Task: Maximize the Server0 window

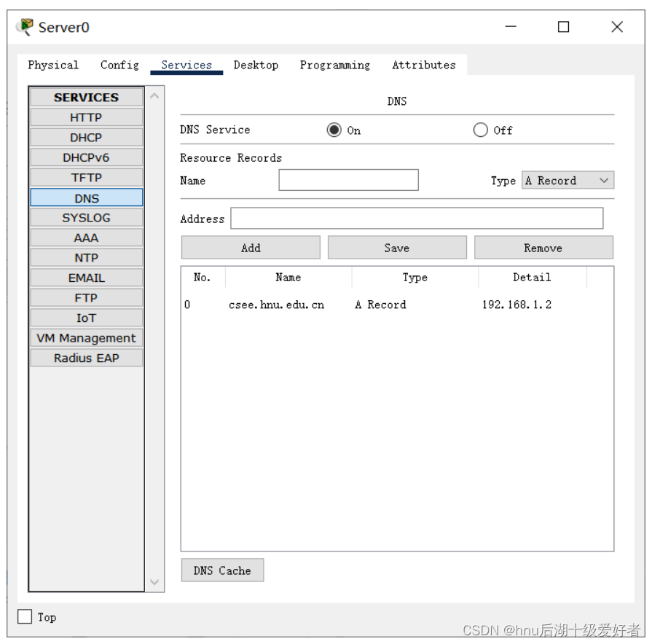Action: point(563,27)
